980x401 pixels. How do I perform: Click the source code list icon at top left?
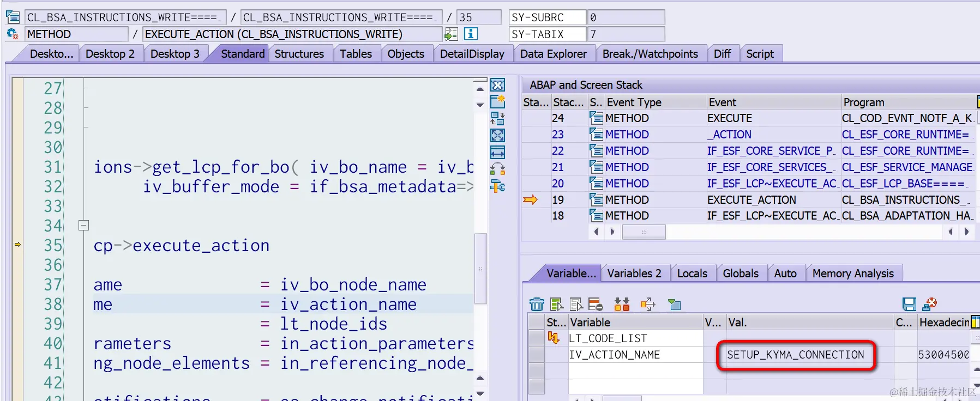point(13,17)
